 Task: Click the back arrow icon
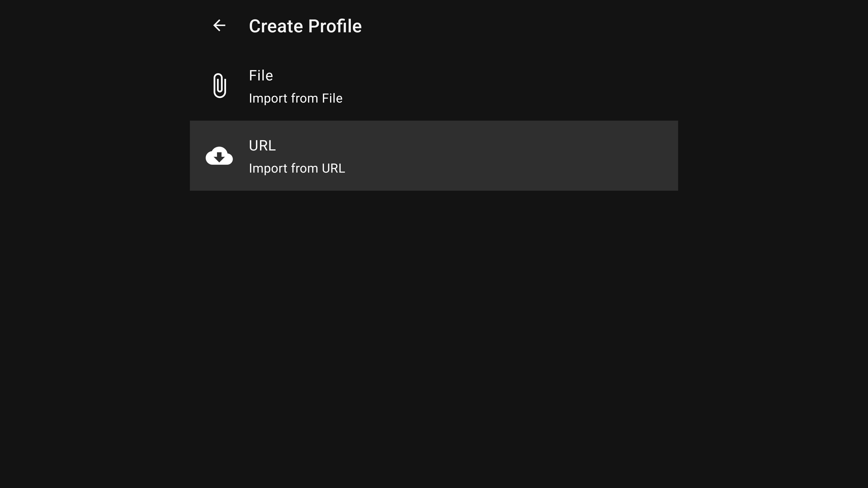point(219,26)
